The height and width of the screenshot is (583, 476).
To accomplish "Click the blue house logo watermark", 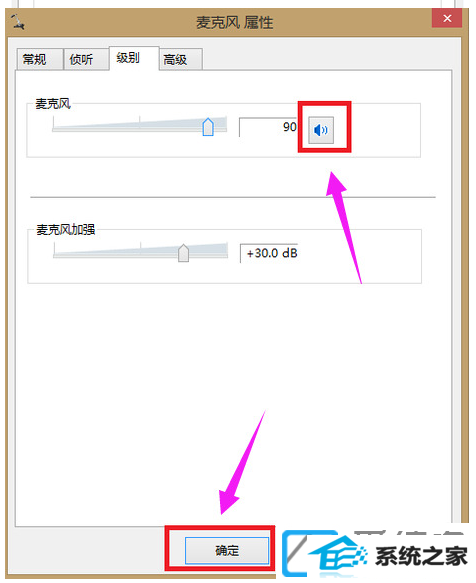I will coord(335,555).
